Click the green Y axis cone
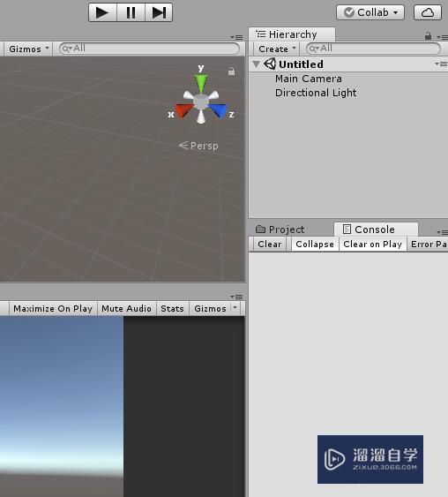 coord(201,83)
